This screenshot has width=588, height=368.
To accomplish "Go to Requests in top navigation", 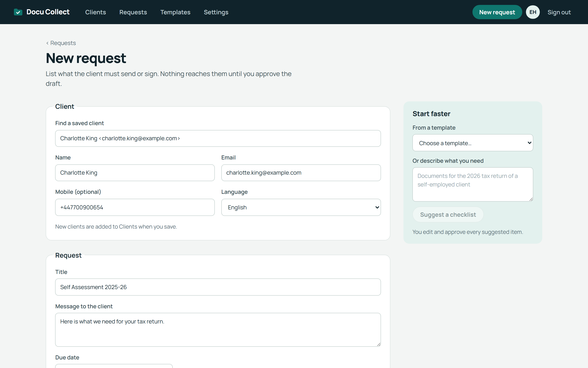I will tap(133, 12).
